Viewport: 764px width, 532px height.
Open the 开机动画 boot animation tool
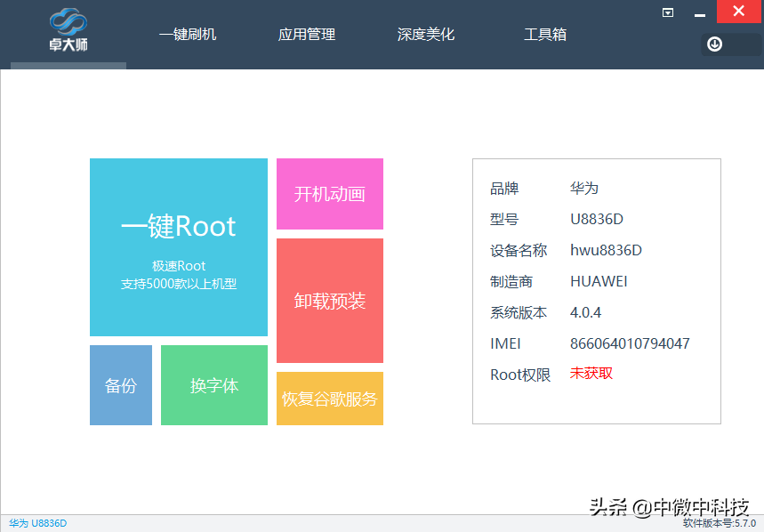point(329,194)
